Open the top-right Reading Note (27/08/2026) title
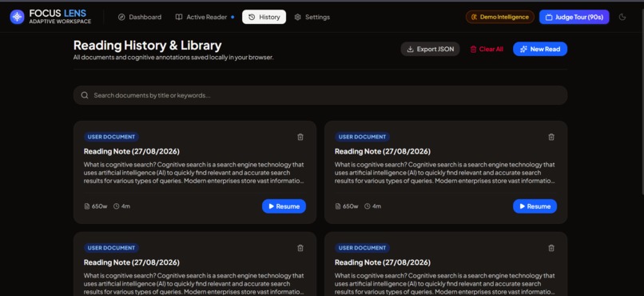This screenshot has width=644, height=296. pyautogui.click(x=383, y=151)
